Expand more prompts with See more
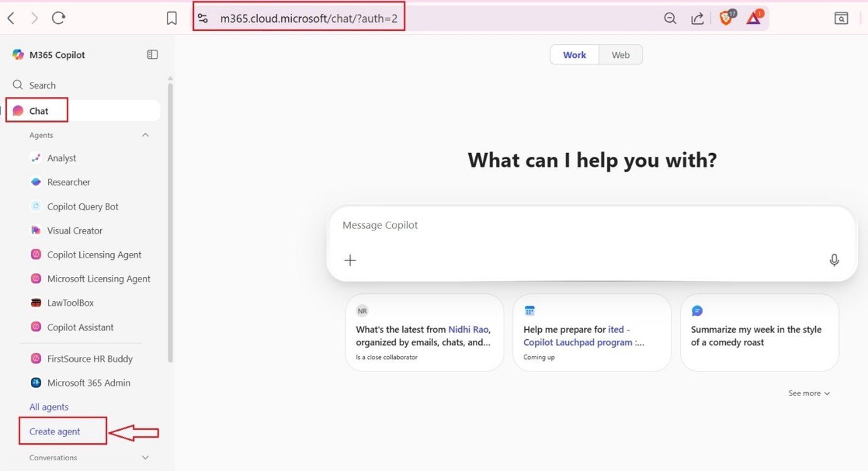Viewport: 868px width, 471px height. pyautogui.click(x=809, y=393)
